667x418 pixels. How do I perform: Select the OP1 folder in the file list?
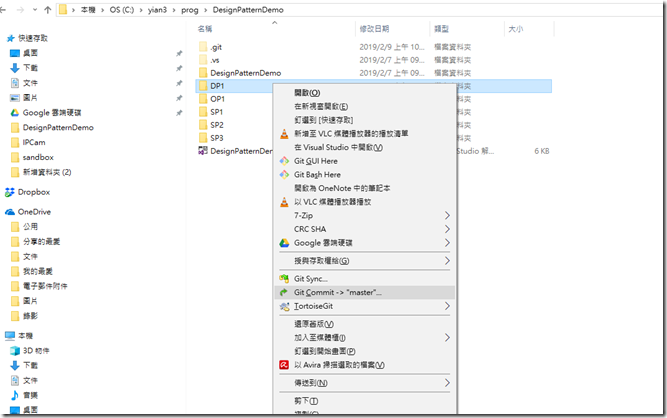[x=217, y=99]
